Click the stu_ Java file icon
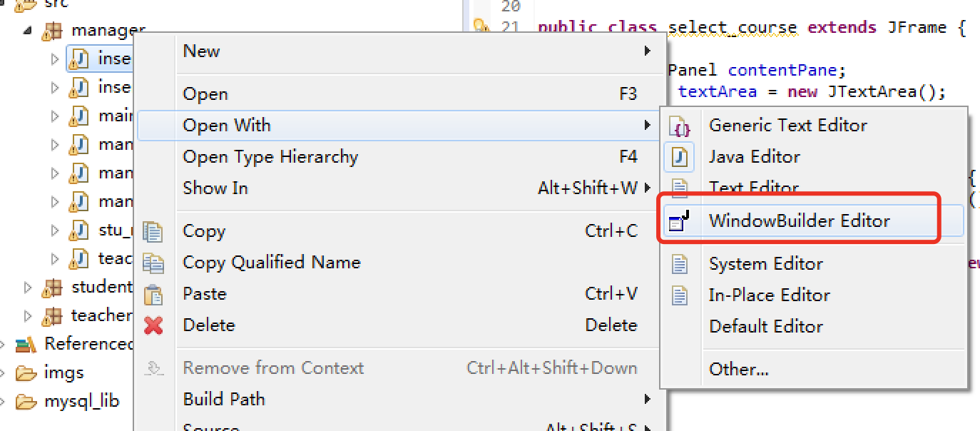Screen dimensions: 980x431 tap(79, 230)
